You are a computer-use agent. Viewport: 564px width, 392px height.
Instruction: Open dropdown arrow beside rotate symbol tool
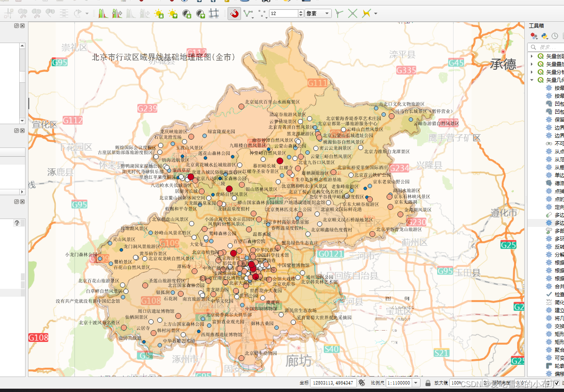(x=87, y=14)
